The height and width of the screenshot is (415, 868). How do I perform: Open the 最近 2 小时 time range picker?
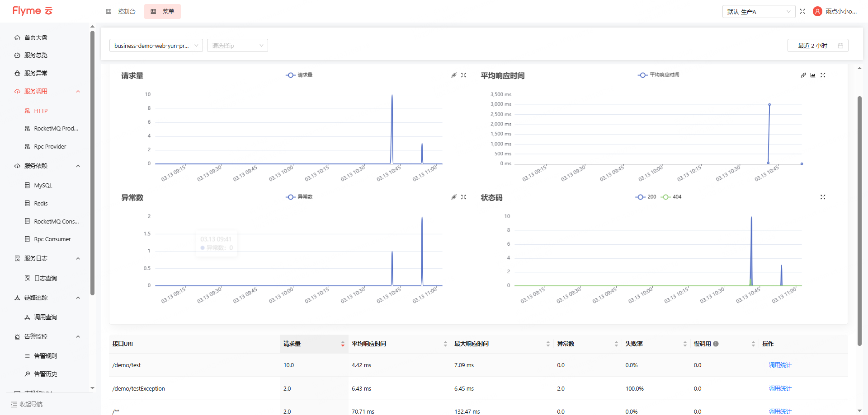click(x=817, y=46)
